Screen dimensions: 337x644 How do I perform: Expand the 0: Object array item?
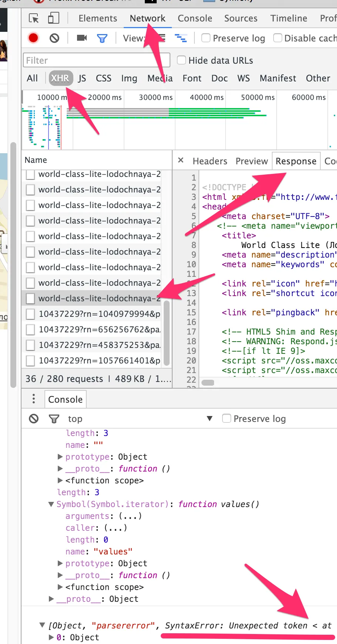pos(51,637)
